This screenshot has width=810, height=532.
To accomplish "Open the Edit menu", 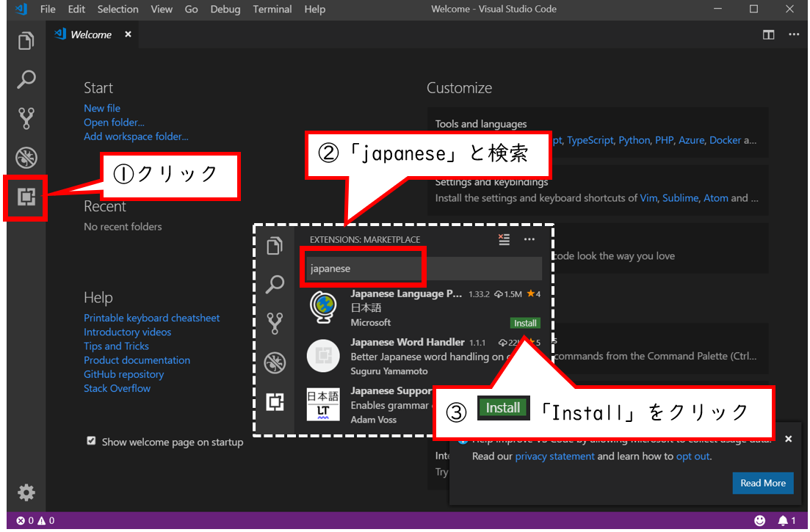I will pos(76,9).
